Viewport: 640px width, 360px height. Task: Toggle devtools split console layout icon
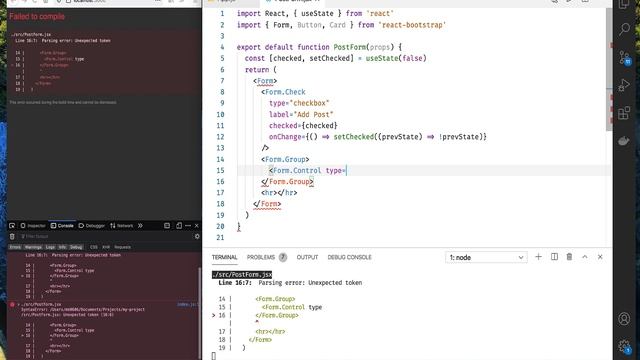coord(167,226)
